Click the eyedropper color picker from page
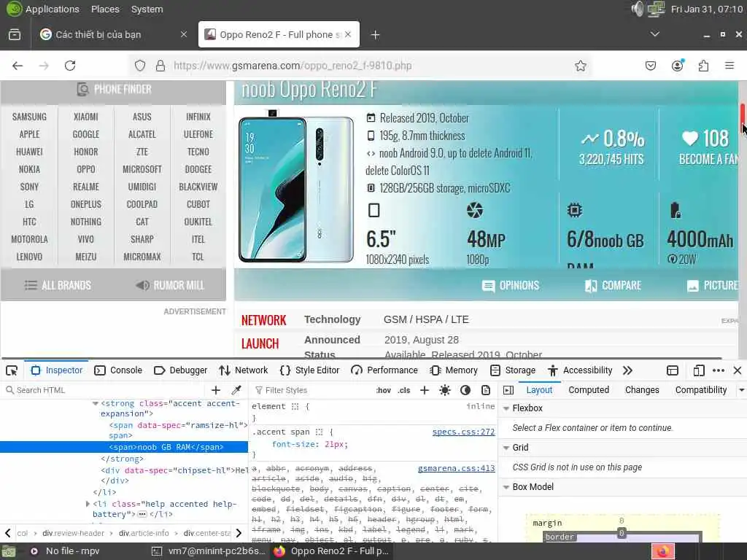 tap(236, 390)
